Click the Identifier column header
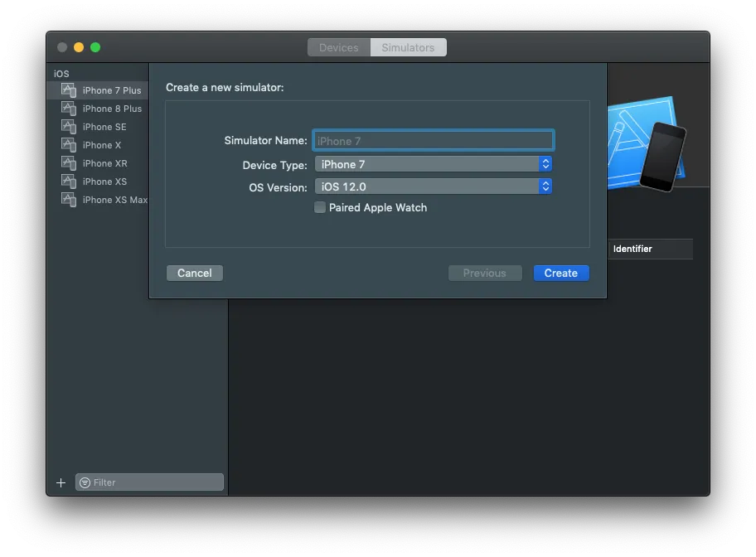Image resolution: width=756 pixels, height=557 pixels. [650, 249]
